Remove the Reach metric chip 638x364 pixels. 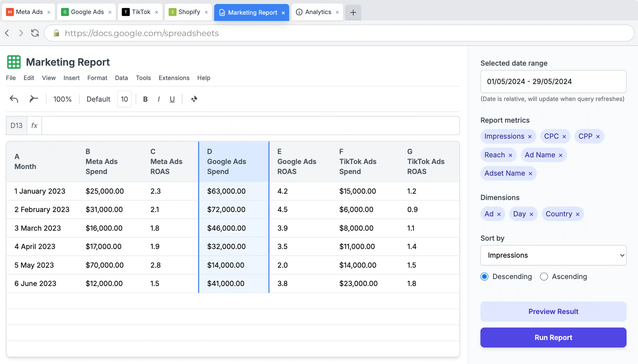click(510, 155)
